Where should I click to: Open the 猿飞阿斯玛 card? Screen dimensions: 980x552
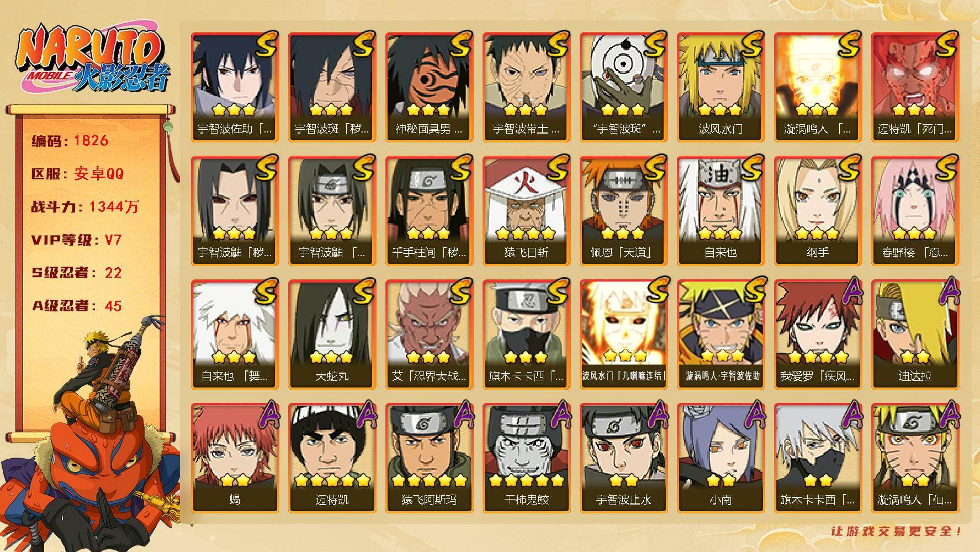pos(429,458)
